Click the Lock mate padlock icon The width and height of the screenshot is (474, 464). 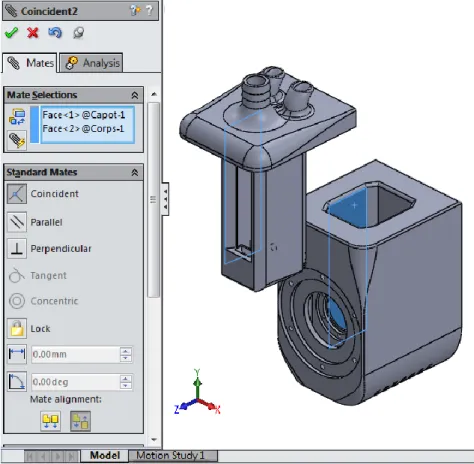(x=17, y=328)
